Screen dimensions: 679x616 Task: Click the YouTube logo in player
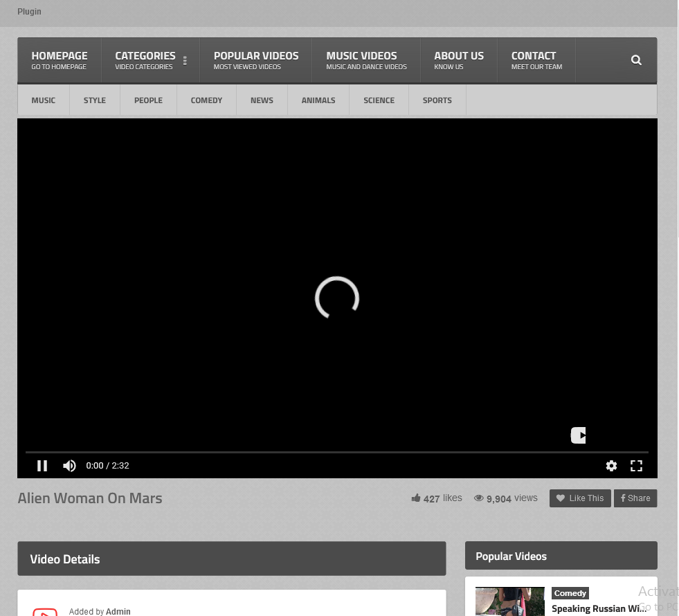click(578, 435)
